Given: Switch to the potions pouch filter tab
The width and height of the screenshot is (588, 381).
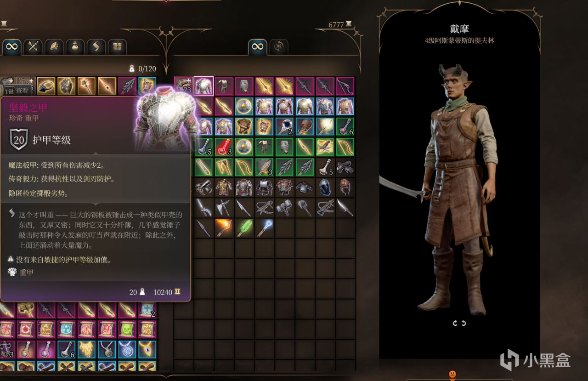Looking at the screenshot, I should [x=75, y=46].
